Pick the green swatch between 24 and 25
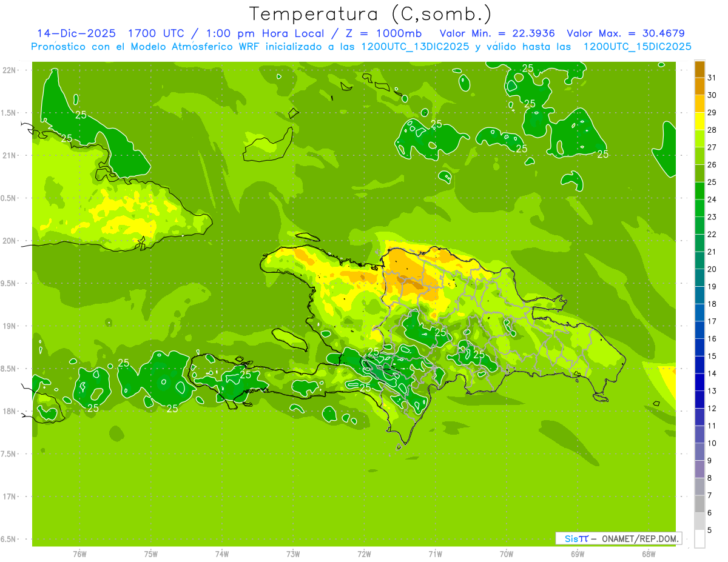This screenshot has width=728, height=562. click(699, 191)
